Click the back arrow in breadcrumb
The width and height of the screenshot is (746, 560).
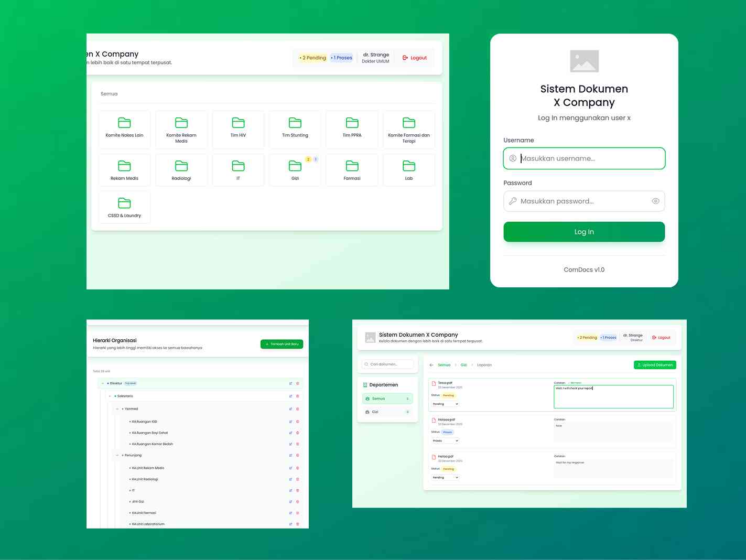point(431,365)
